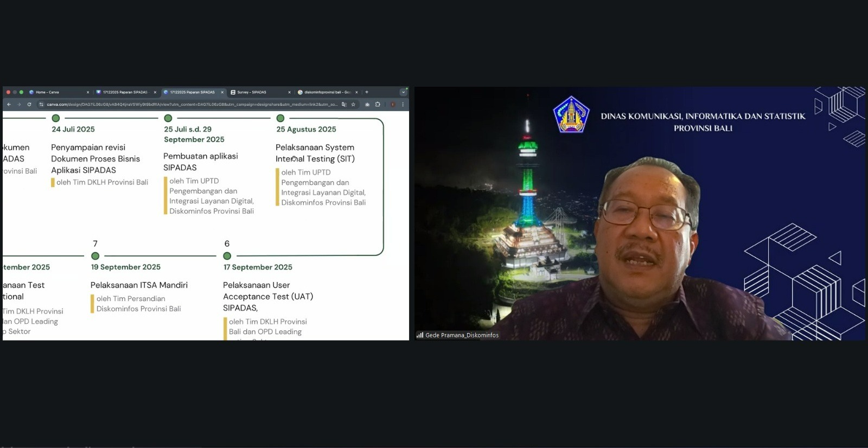The width and height of the screenshot is (868, 448).
Task: Bookmark this page with the star icon
Action: click(x=353, y=105)
